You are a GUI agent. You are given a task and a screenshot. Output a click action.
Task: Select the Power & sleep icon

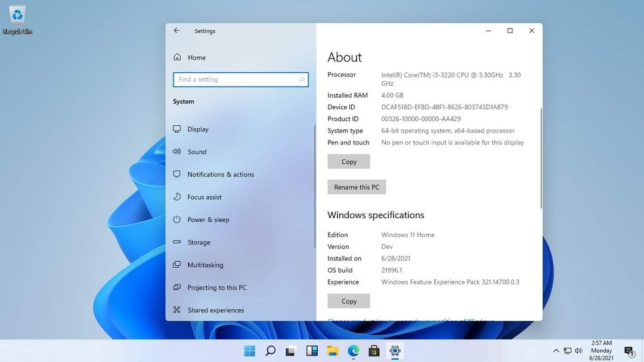[177, 219]
